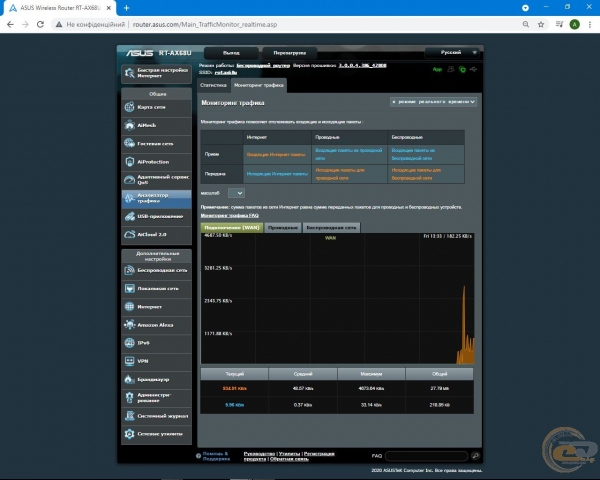Open the Мониторинг трафика FAQ link
The height and width of the screenshot is (480, 600).
(x=230, y=216)
